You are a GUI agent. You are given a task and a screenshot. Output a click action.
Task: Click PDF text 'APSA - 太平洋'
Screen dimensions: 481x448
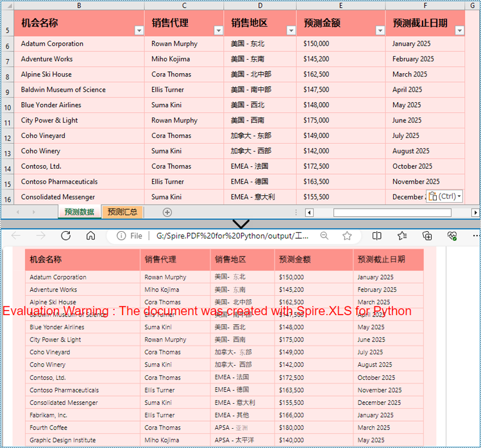click(x=234, y=440)
